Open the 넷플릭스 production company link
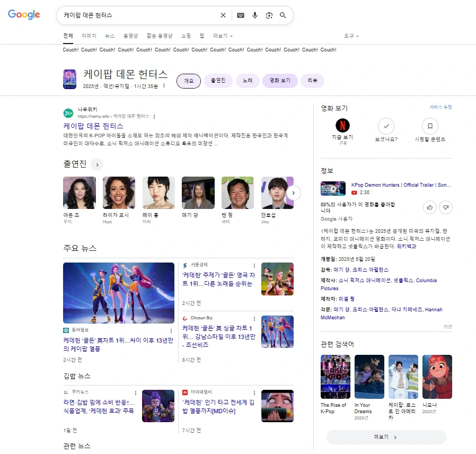 pos(403,280)
